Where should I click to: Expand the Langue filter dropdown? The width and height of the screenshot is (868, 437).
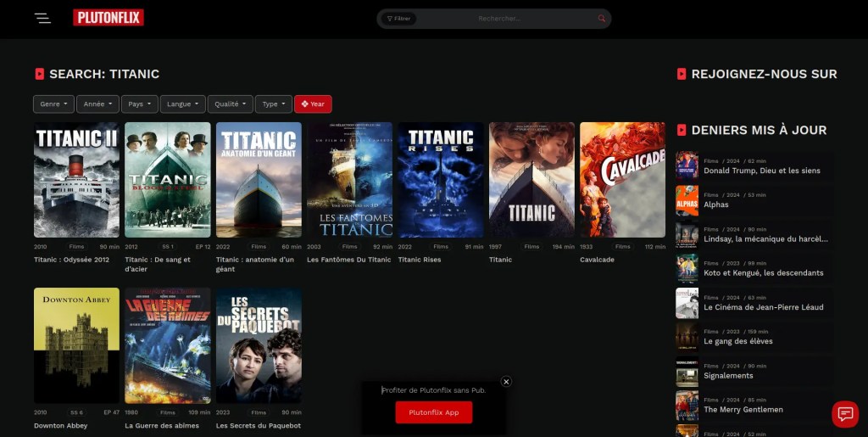click(x=183, y=104)
